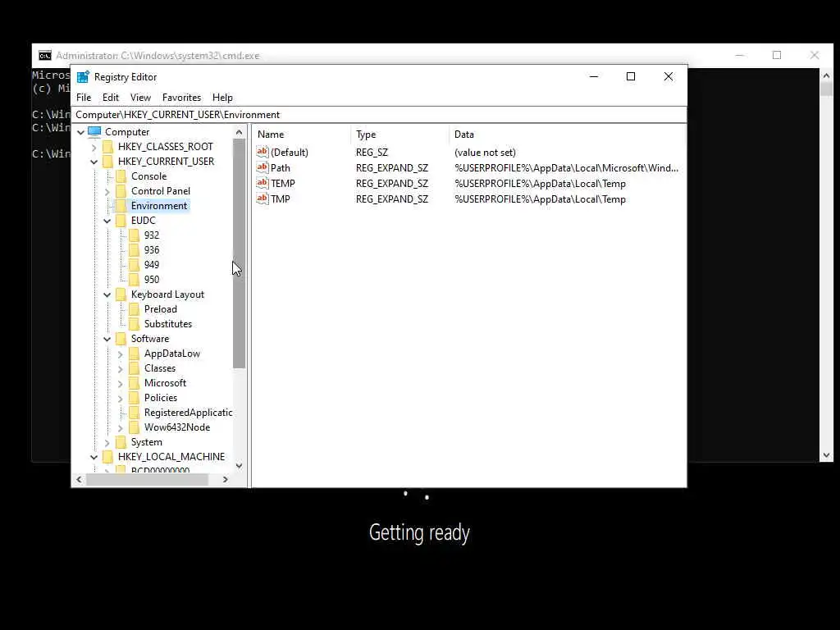This screenshot has width=840, height=630.
Task: Sort values by Name column header
Action: (x=302, y=135)
